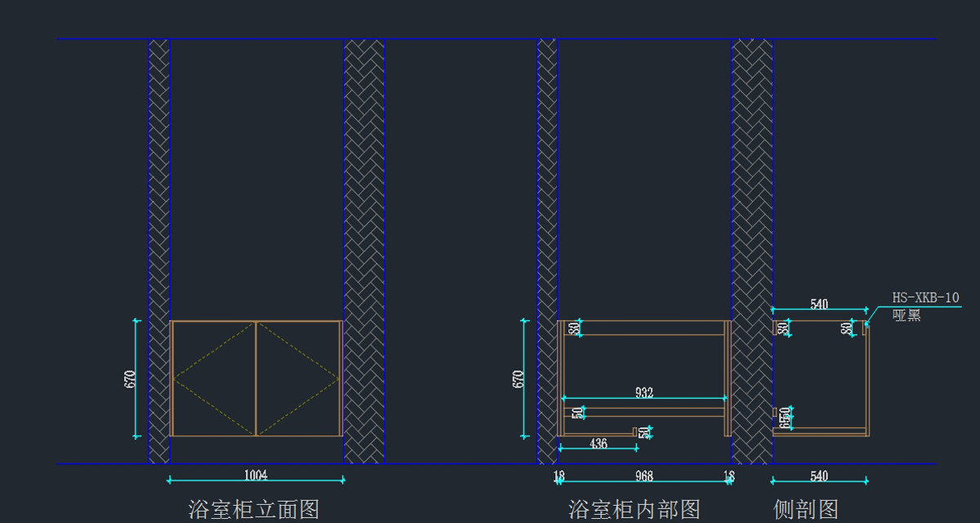Select the 540 dimension below the side section
This screenshot has height=523, width=980.
[x=819, y=476]
